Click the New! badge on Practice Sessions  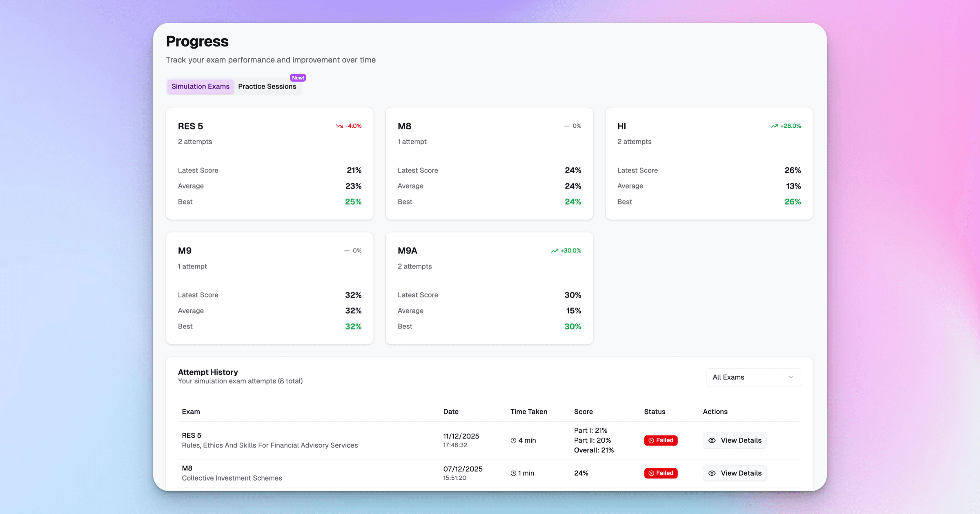click(x=298, y=78)
